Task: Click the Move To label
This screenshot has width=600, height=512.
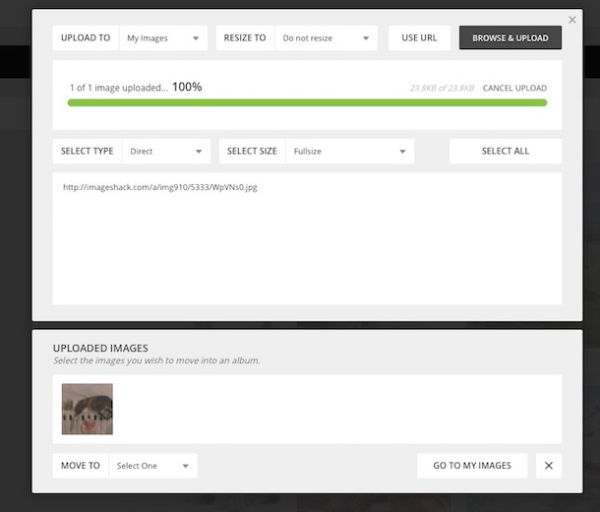Action: 80,466
